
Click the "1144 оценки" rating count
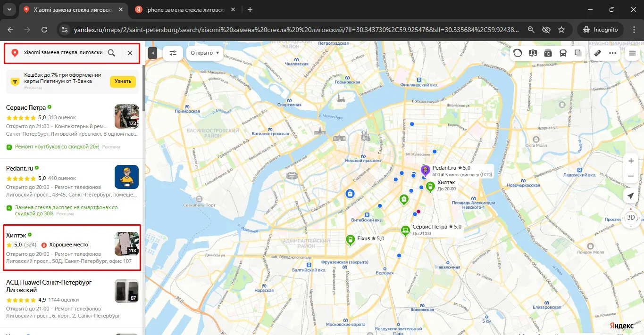(x=64, y=300)
